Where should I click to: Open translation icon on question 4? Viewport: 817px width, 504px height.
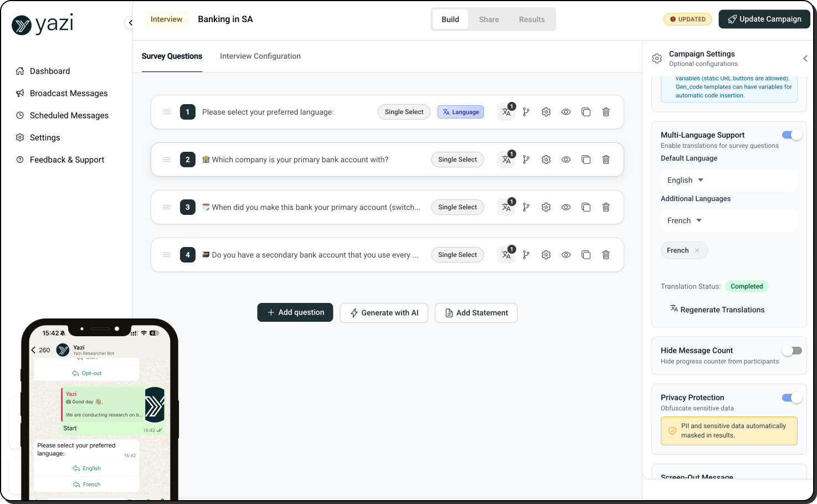(506, 255)
